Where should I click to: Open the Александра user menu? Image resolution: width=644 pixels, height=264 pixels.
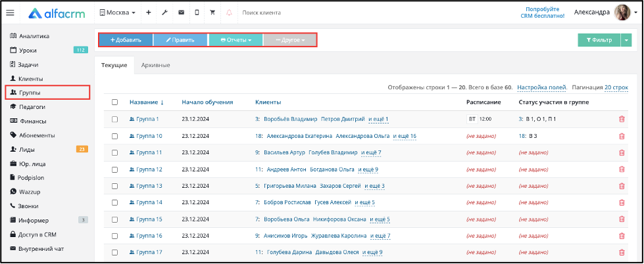[x=606, y=12]
